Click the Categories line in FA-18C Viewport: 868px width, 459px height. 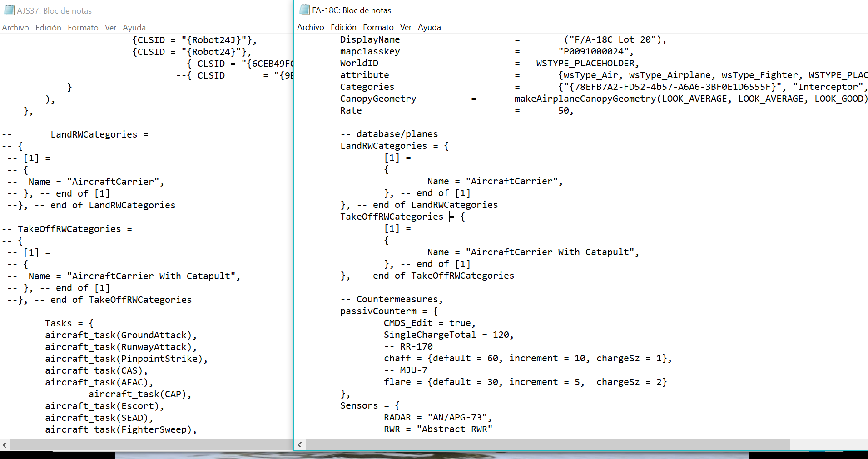[x=604, y=87]
